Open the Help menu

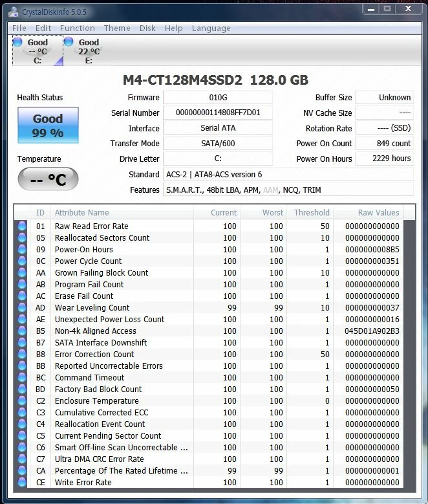pos(173,28)
